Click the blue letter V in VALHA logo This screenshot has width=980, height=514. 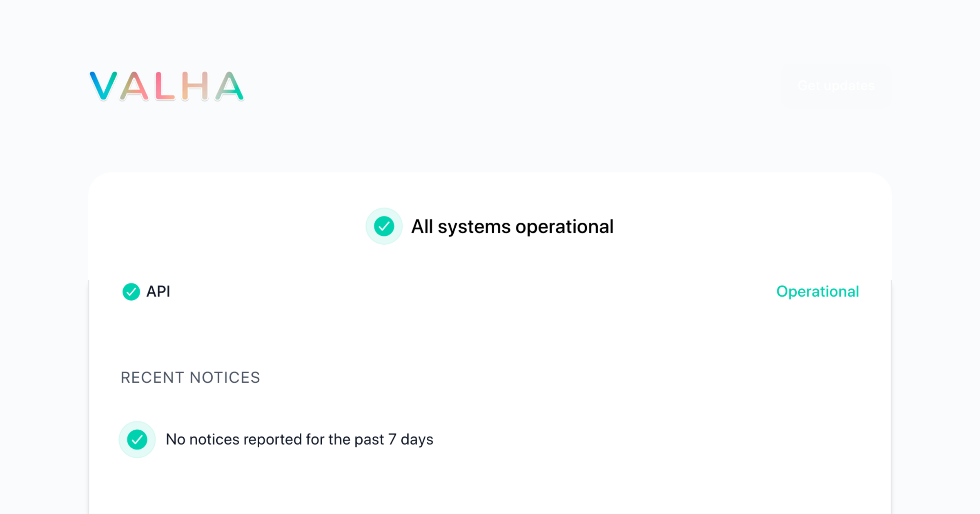(x=103, y=86)
